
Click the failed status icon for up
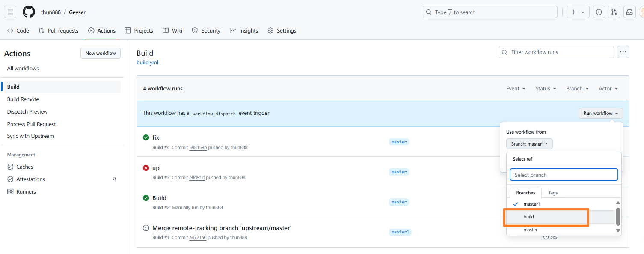click(x=146, y=168)
